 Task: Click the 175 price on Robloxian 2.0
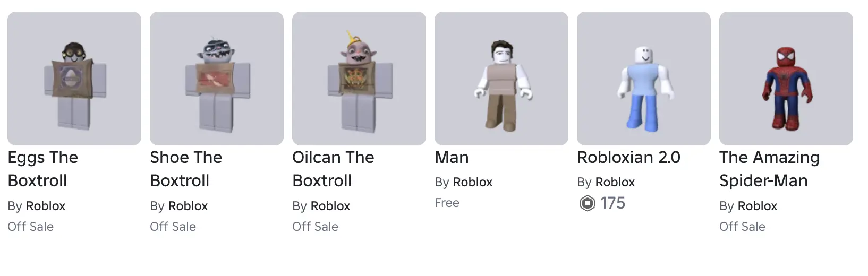(x=612, y=203)
